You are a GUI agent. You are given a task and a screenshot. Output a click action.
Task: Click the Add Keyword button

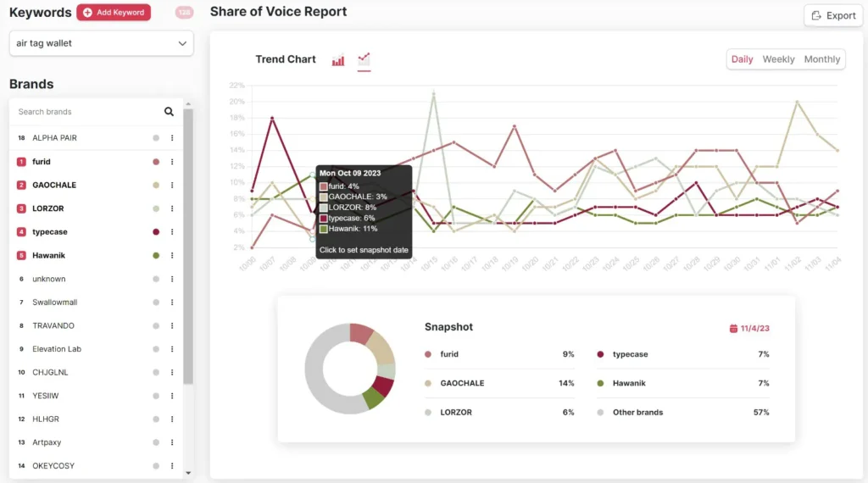(x=114, y=13)
